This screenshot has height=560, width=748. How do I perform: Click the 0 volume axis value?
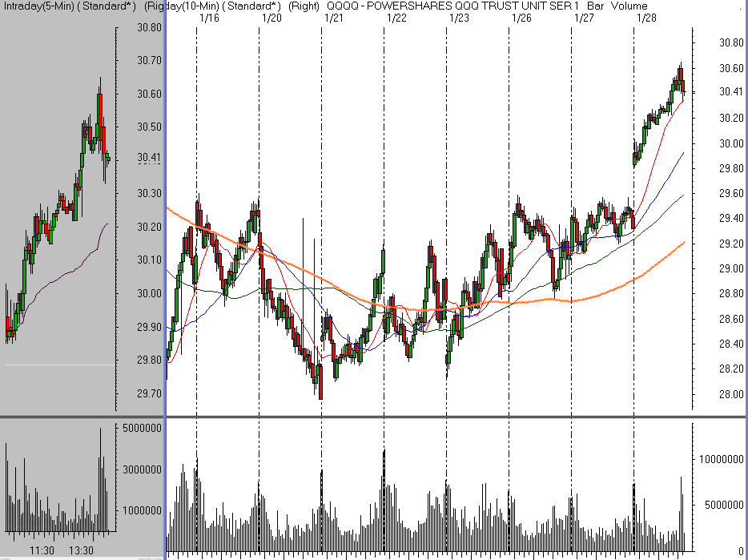click(x=740, y=552)
